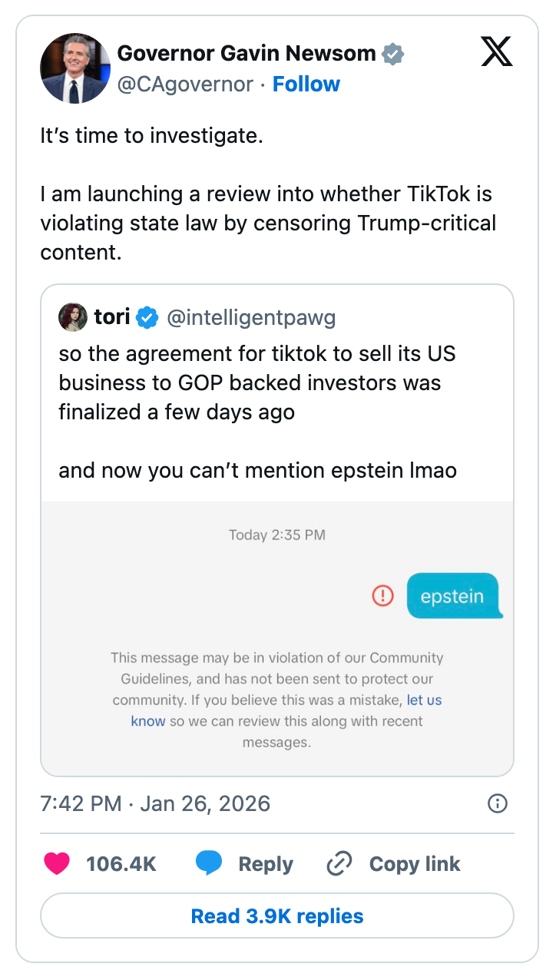Click the teal 'epstein' message bubble
556x980 pixels.
[x=454, y=595]
